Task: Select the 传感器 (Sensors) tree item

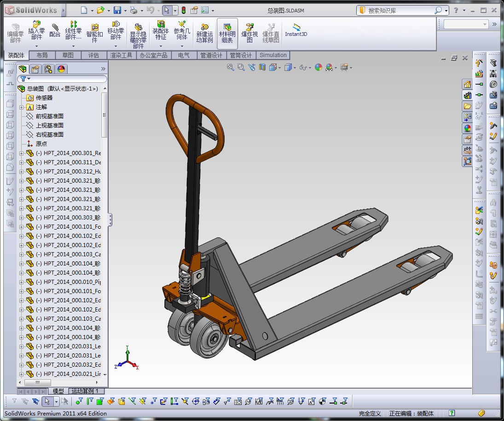Action: (44, 98)
